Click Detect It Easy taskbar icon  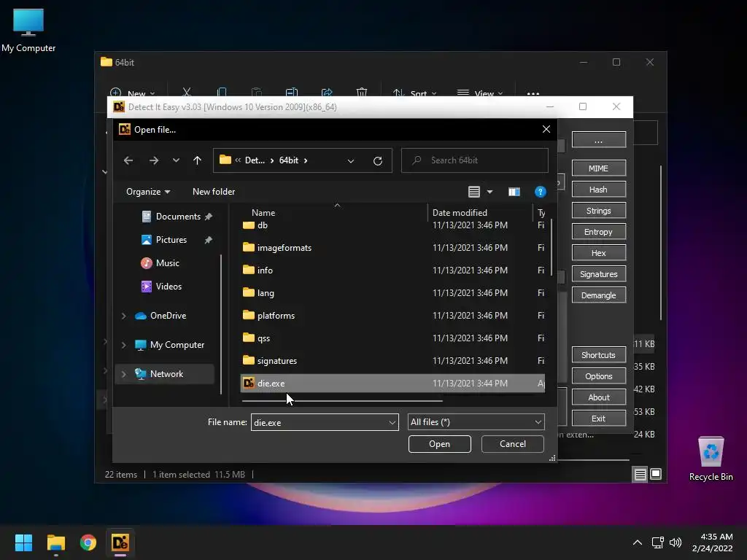(120, 542)
